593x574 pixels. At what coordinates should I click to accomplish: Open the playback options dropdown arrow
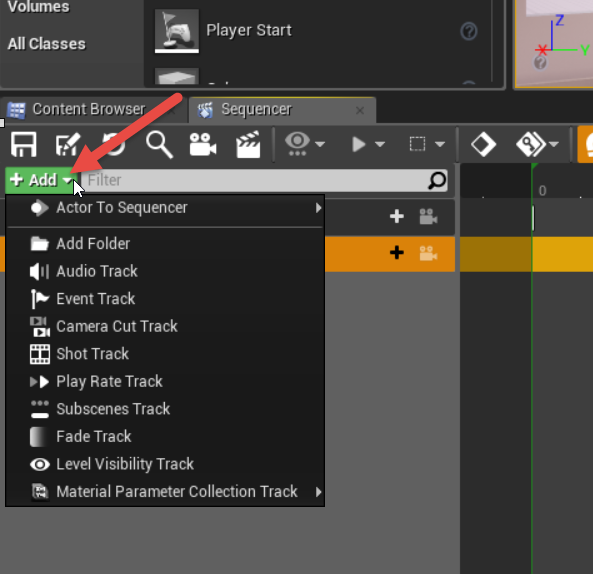click(380, 144)
